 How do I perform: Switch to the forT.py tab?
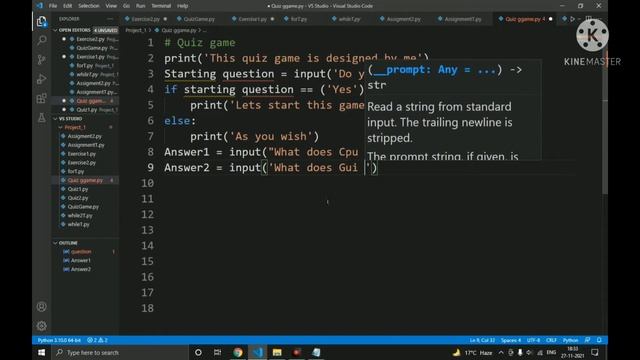click(x=298, y=19)
